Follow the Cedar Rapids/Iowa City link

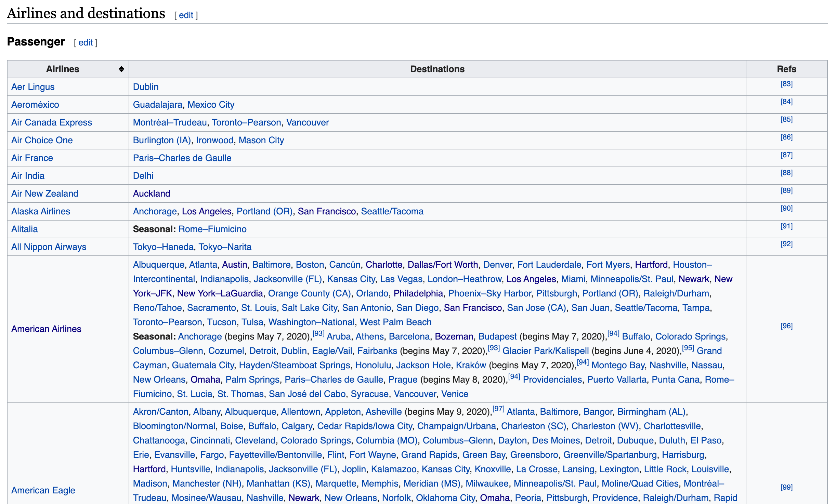click(365, 426)
